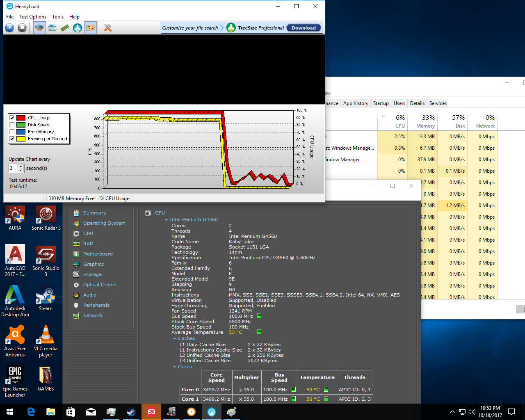
Task: Switch to Task Manager Startup tab
Action: coord(381,103)
